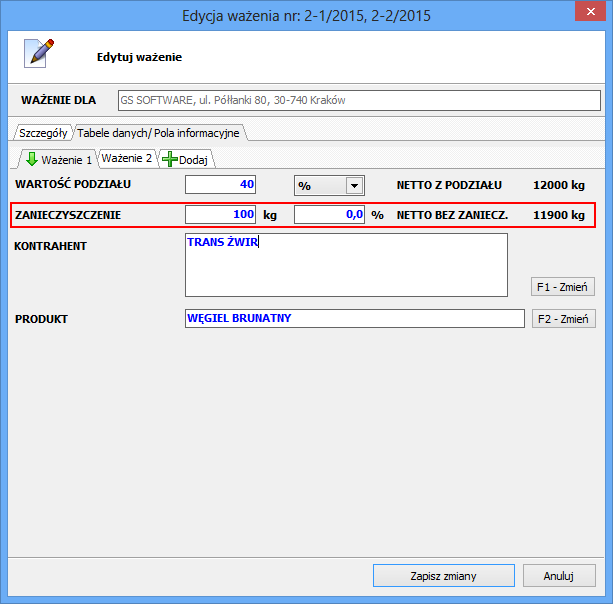Save with the Zapisz zmiany button
The width and height of the screenshot is (613, 604).
point(443,576)
